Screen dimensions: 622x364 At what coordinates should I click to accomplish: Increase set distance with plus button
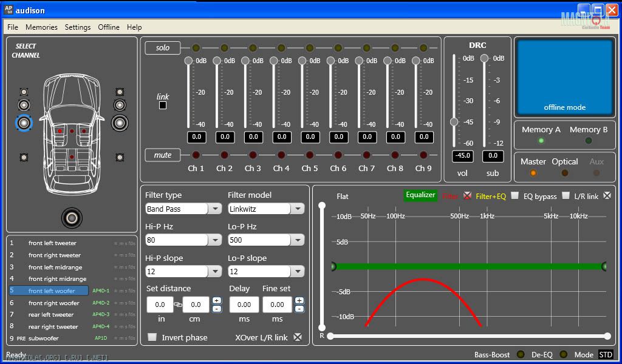click(217, 301)
